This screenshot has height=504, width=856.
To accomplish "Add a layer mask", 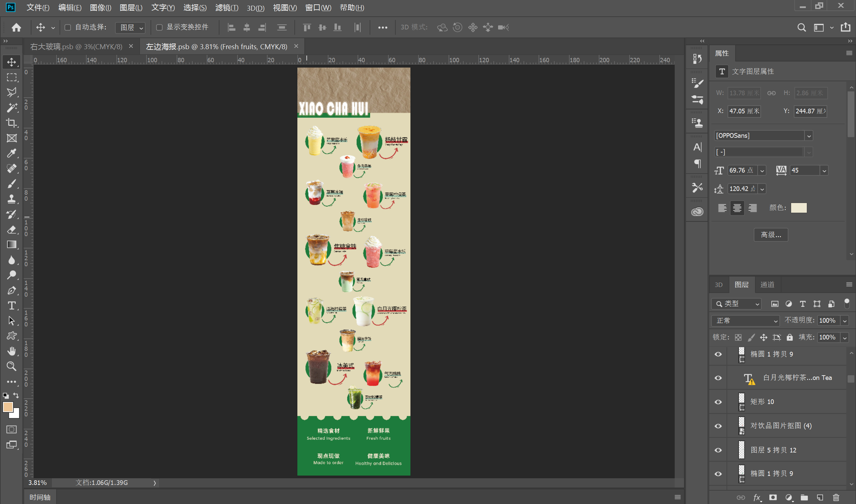I will point(773,498).
